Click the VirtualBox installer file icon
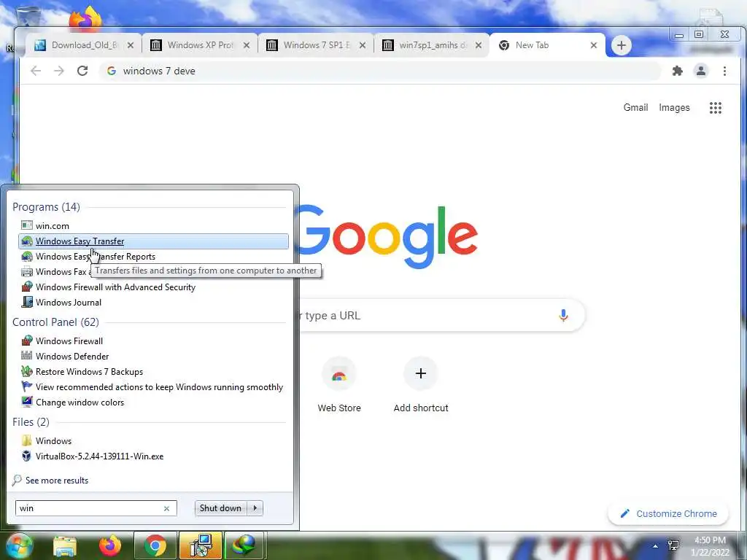The image size is (747, 560). tap(27, 456)
